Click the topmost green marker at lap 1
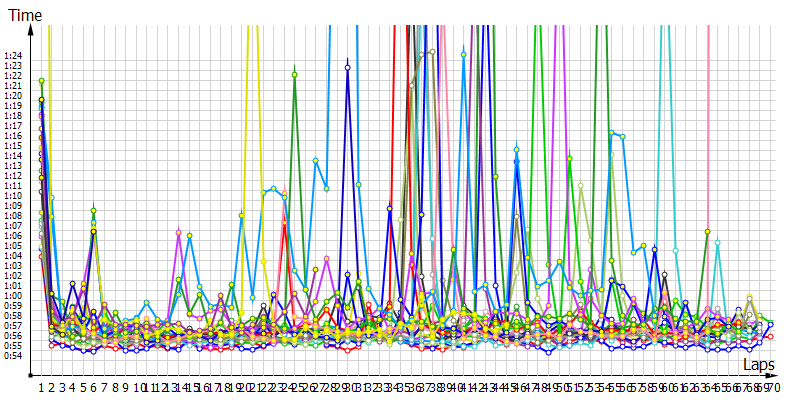The width and height of the screenshot is (800, 400). [41, 81]
